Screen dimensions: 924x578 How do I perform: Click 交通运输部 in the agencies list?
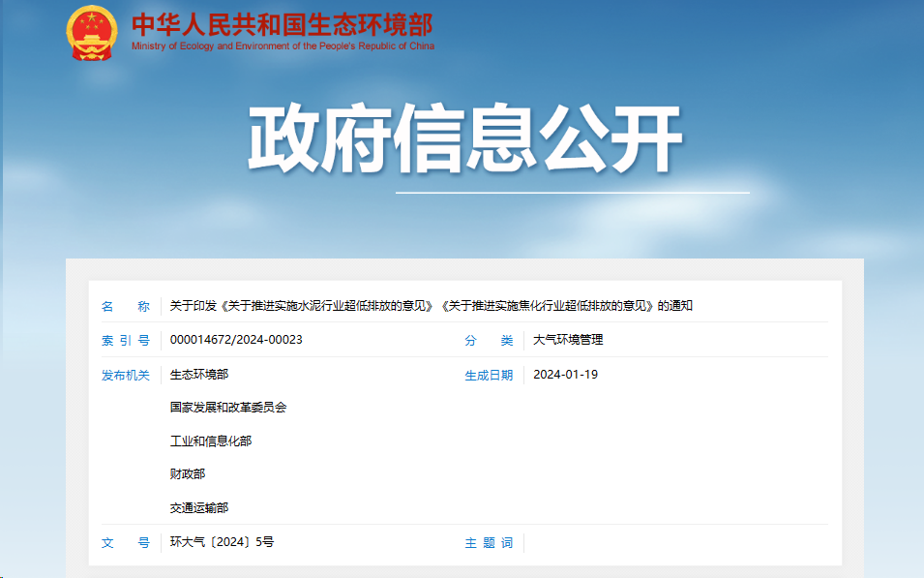click(x=199, y=508)
